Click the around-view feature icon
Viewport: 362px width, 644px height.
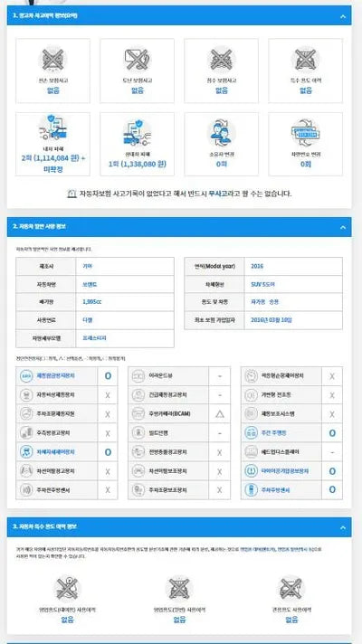pos(138,375)
